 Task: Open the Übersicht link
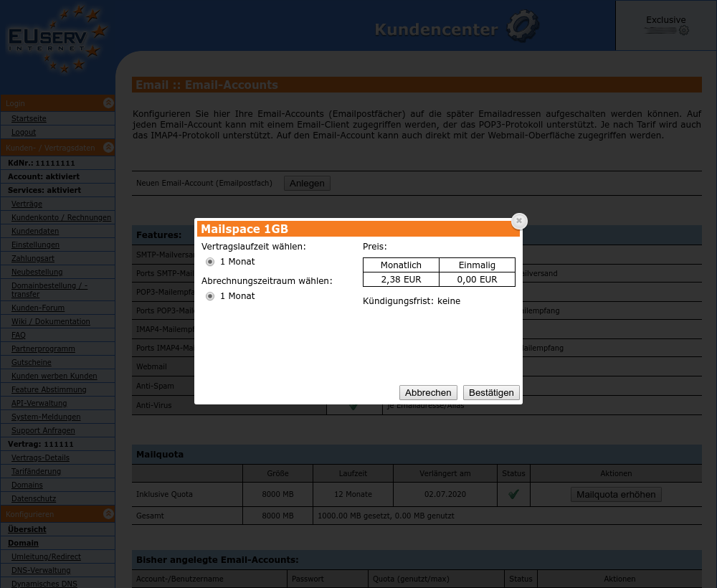(x=27, y=529)
